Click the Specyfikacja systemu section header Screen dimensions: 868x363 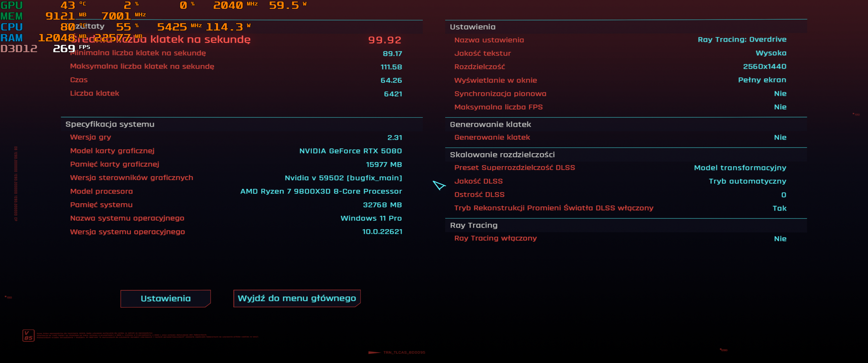click(110, 124)
